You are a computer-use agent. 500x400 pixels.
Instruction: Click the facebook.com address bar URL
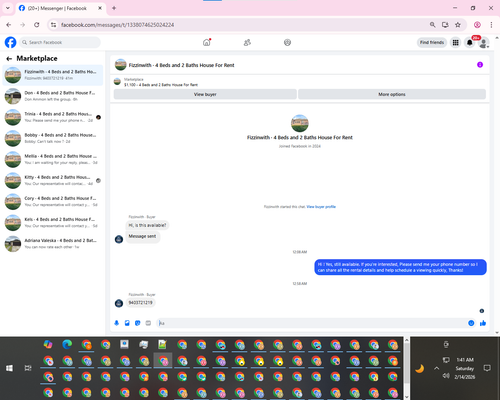point(117,25)
